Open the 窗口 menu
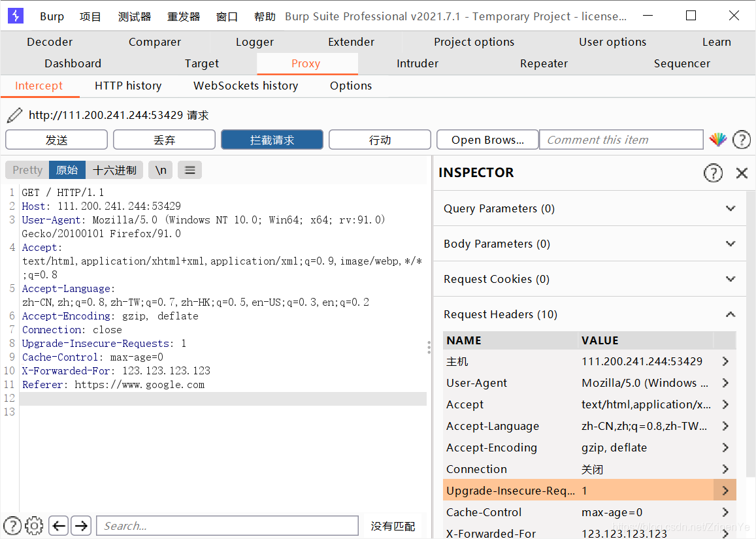 tap(227, 16)
